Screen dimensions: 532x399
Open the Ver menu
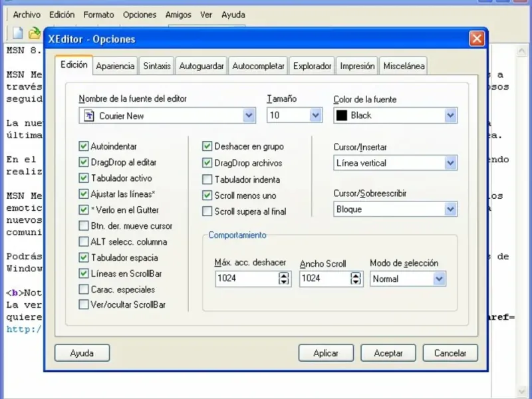coord(206,15)
